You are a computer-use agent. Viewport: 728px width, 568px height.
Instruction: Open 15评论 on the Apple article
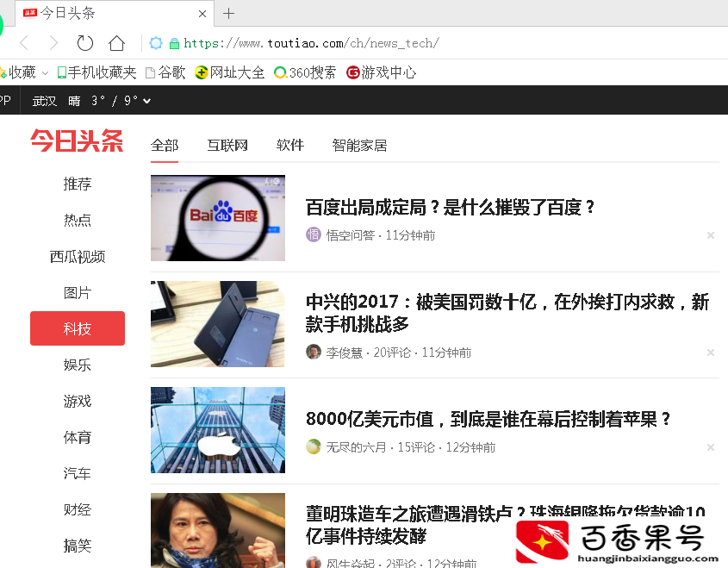(x=416, y=447)
